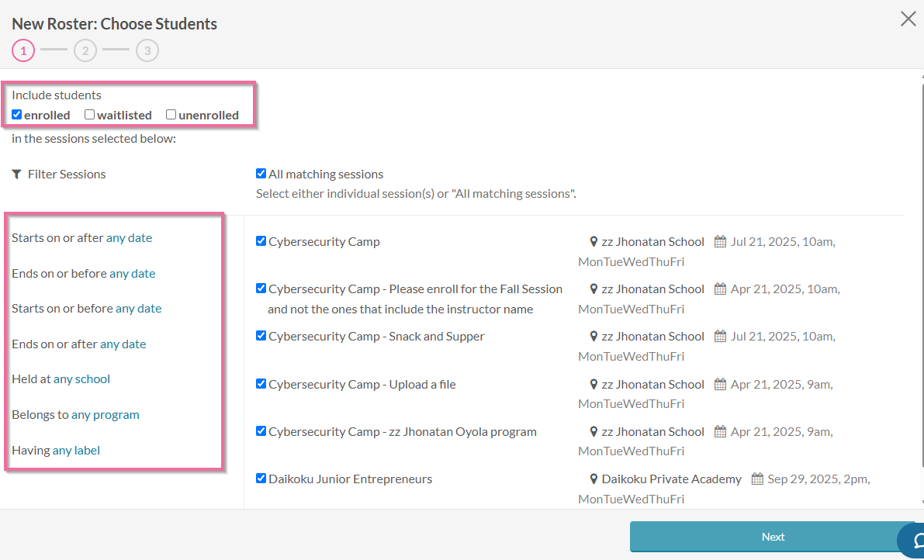Click the calendar icon next to Jul 21, 2025

(720, 241)
